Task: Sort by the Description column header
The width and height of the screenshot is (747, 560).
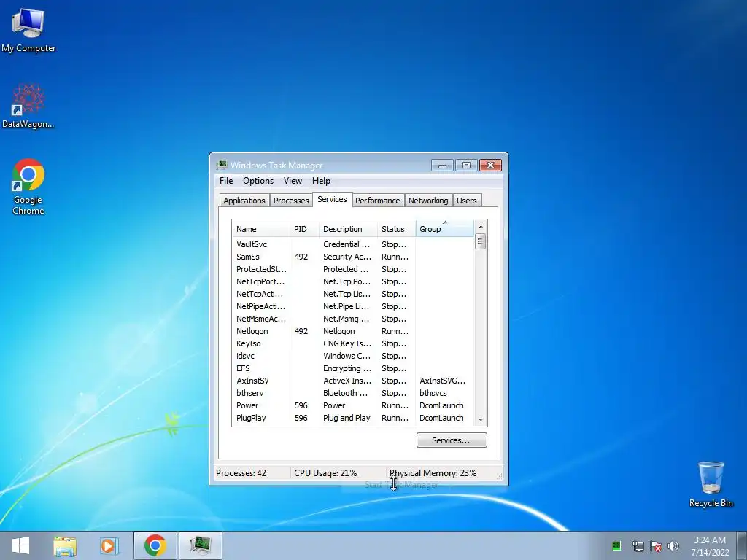Action: (x=348, y=229)
